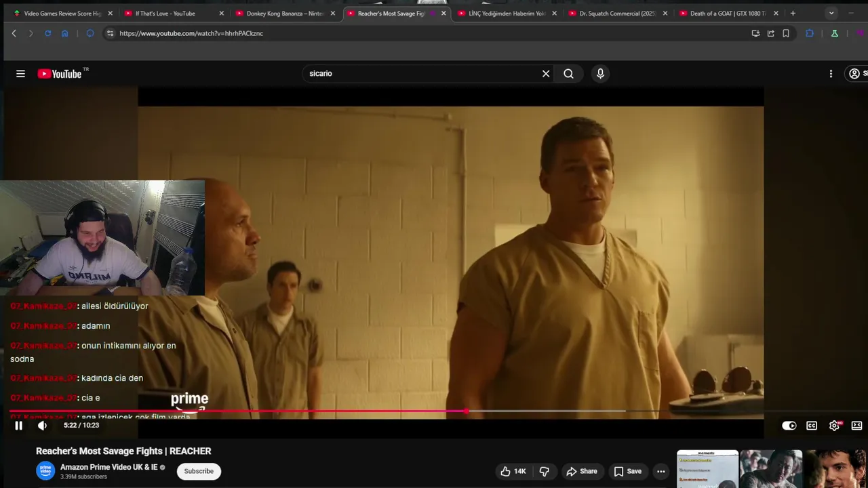Click the video title Reacher's Most Savage Fights

[123, 451]
